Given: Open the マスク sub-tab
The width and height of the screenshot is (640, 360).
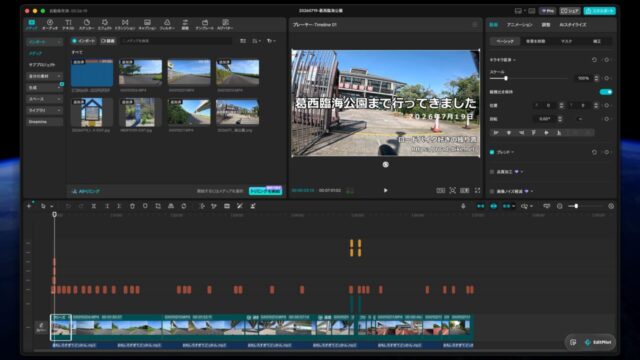Looking at the screenshot, I should [x=566, y=41].
